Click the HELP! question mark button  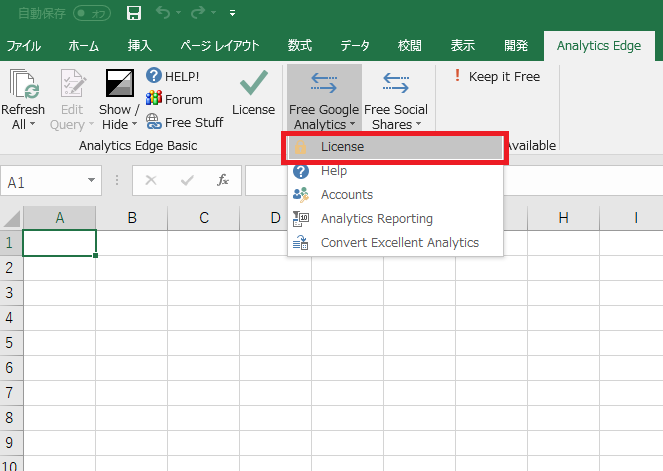(173, 76)
